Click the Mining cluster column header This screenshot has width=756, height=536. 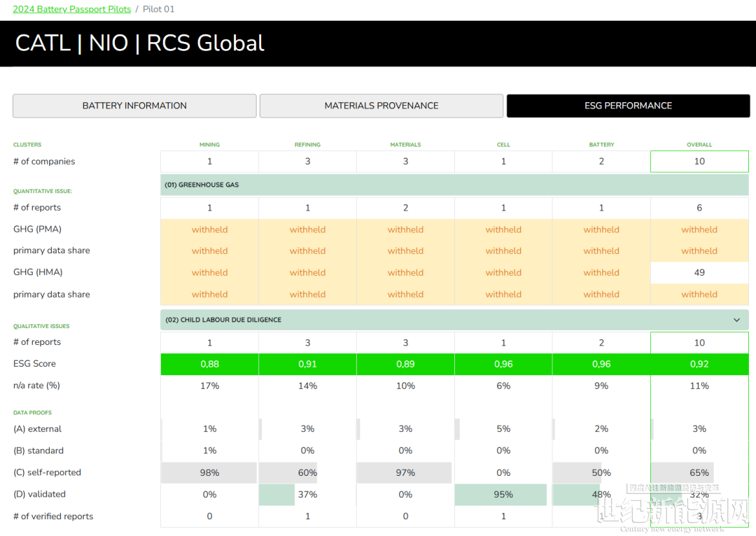(x=209, y=145)
